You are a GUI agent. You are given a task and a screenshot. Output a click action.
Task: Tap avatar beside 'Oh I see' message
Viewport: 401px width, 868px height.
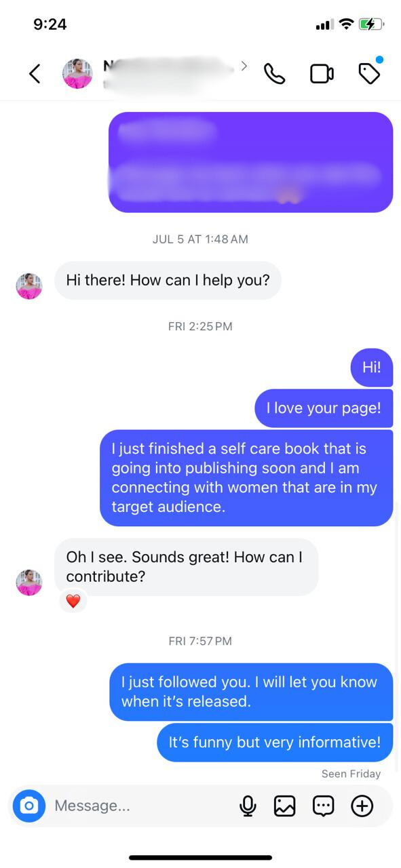[29, 583]
